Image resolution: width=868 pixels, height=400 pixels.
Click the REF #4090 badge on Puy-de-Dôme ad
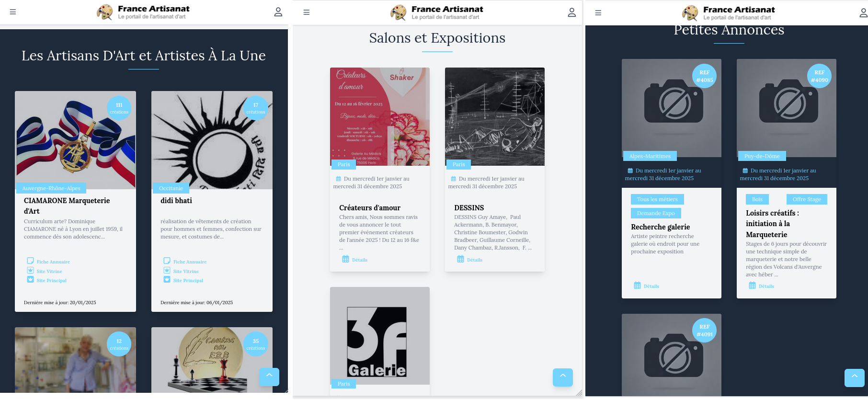[x=819, y=76]
